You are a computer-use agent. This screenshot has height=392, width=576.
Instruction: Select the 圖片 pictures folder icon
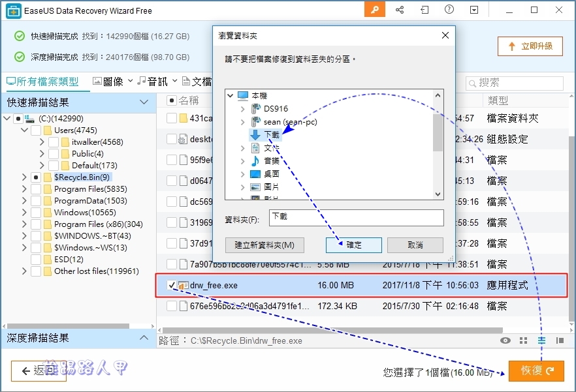point(255,187)
